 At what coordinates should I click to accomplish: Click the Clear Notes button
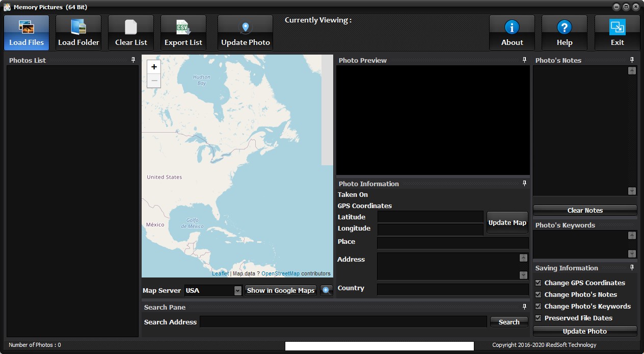pos(585,210)
